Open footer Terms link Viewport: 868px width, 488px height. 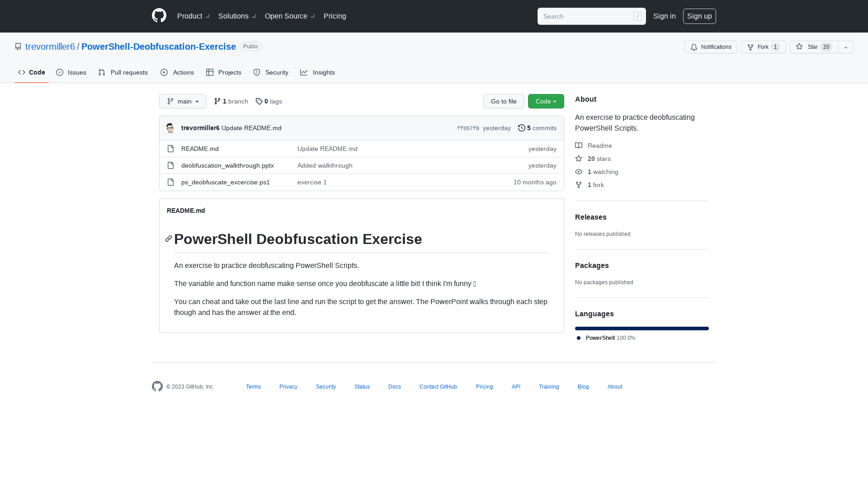coord(253,387)
